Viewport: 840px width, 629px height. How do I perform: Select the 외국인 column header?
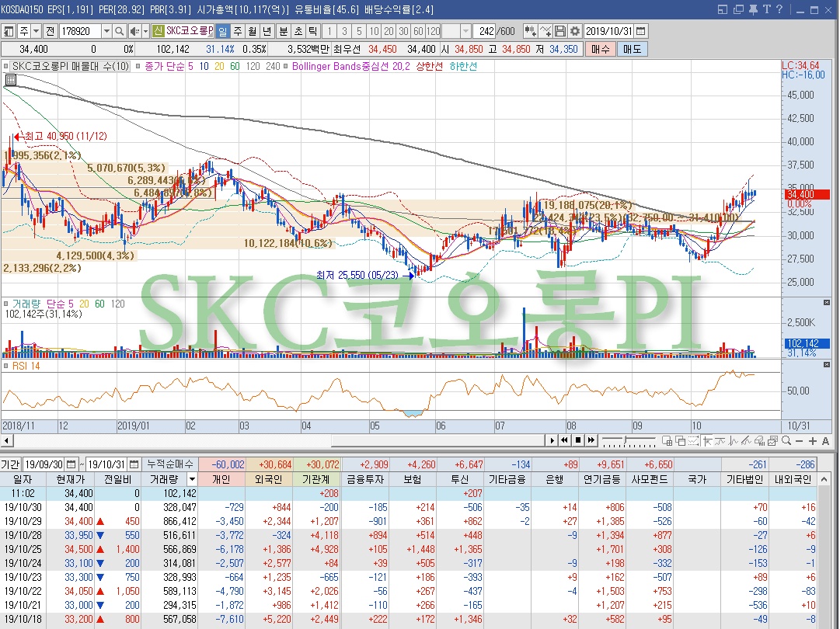click(269, 479)
